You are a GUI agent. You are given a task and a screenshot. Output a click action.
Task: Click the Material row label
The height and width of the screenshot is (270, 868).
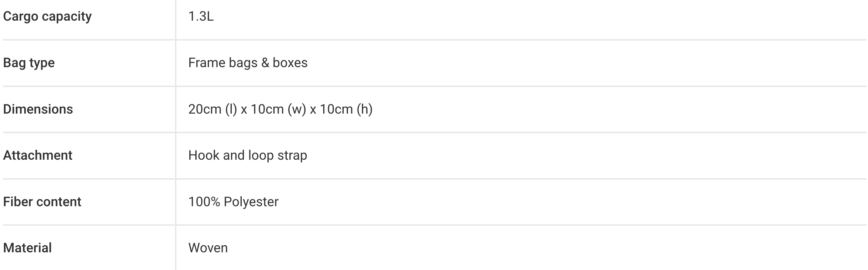pos(27,248)
